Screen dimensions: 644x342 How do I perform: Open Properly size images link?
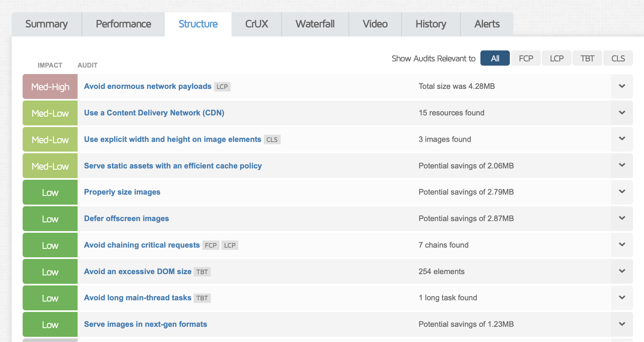point(122,192)
